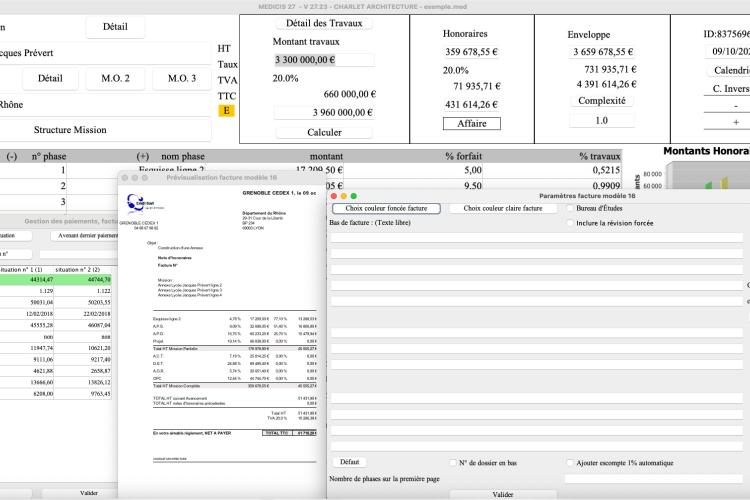Screen dimensions: 750x500
Task: Click the Défaut button
Action: (349, 462)
